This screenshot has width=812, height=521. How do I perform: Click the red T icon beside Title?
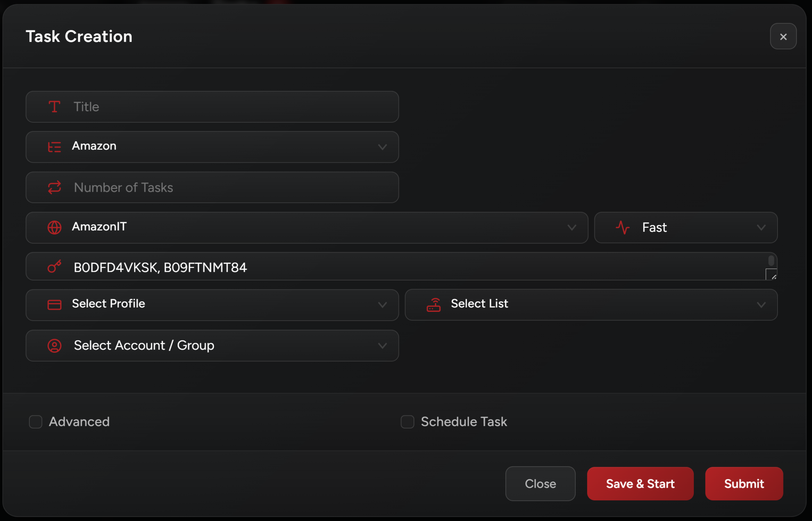pos(54,107)
